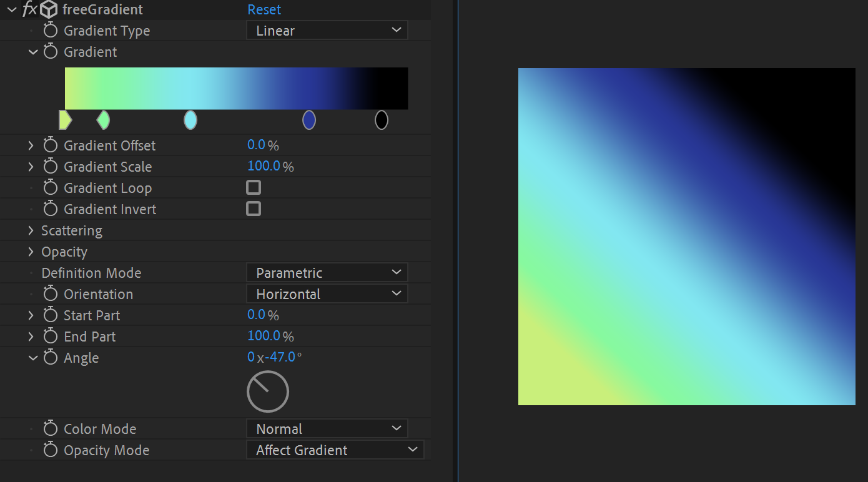Open the Orientation dropdown
Viewport: 868px width, 482px height.
pyautogui.click(x=327, y=294)
